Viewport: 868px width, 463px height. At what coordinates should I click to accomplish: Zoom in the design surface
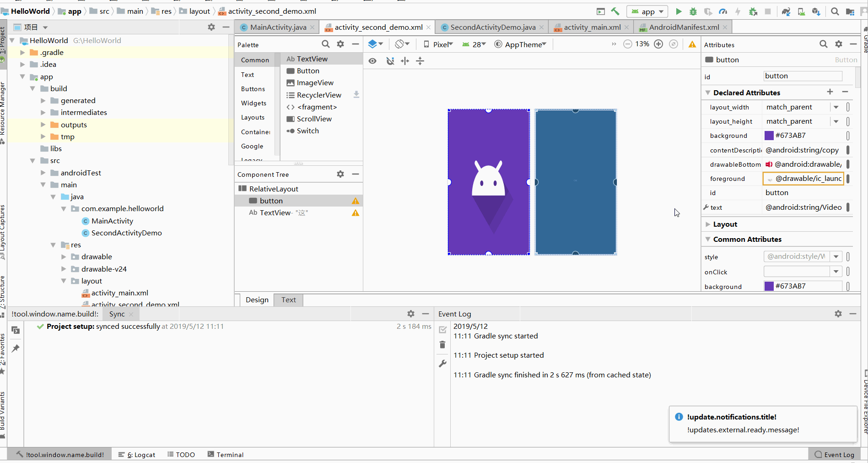point(658,44)
